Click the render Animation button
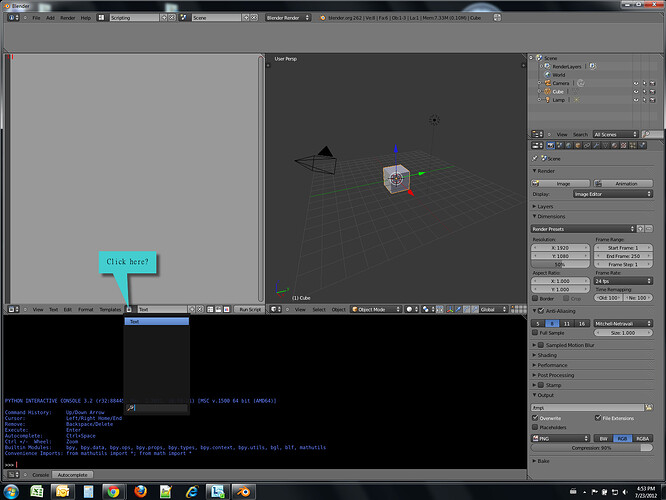 [x=623, y=184]
